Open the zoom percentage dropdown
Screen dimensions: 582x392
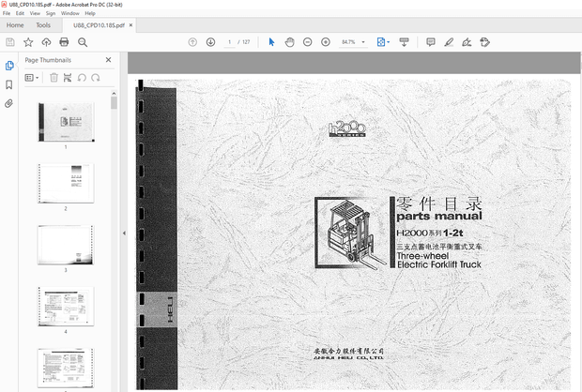(363, 42)
